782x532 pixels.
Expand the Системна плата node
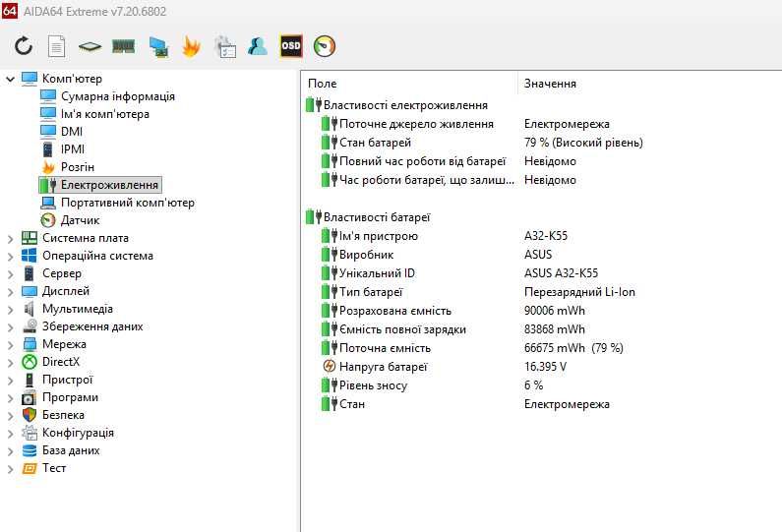(10, 239)
